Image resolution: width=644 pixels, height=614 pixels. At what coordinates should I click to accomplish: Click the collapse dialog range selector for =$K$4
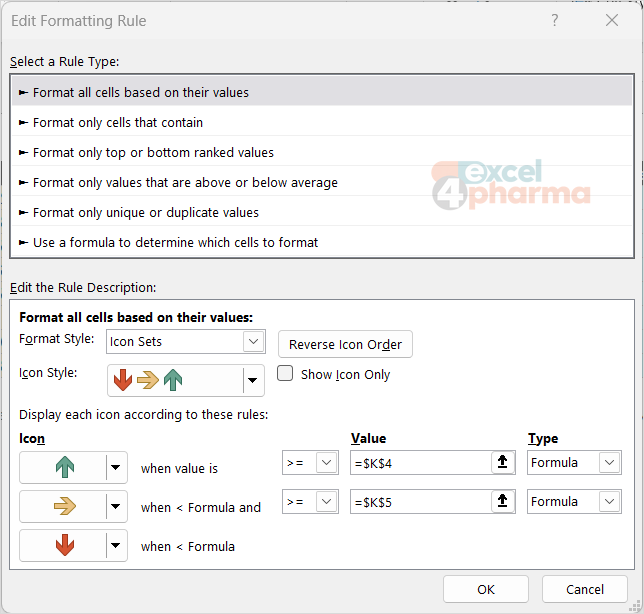[503, 462]
